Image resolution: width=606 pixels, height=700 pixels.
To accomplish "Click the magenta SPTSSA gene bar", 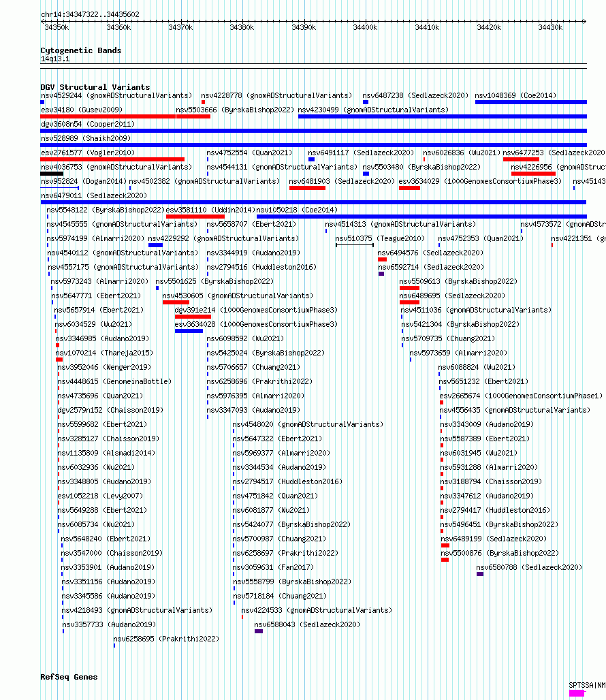I will pyautogui.click(x=577, y=693).
